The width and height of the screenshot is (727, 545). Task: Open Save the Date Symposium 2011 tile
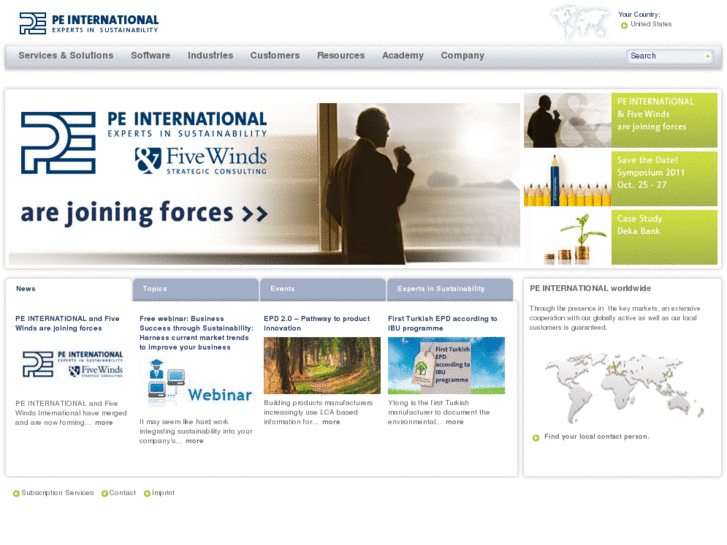pos(664,179)
